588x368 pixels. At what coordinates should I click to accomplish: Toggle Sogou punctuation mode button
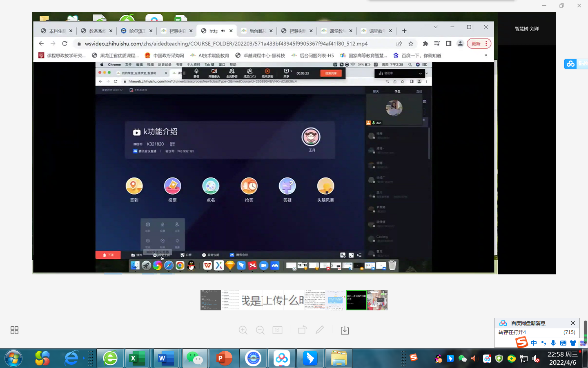(x=543, y=343)
